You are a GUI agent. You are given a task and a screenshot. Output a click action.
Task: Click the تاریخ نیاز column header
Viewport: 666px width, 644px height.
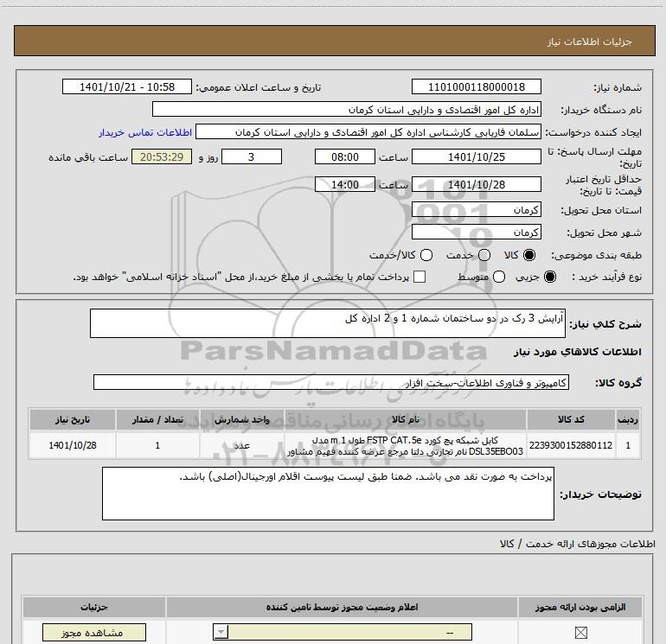(x=72, y=419)
